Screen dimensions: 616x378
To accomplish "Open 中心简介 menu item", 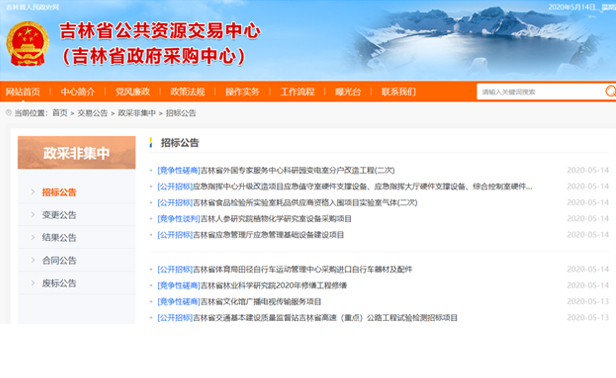I will (x=78, y=92).
